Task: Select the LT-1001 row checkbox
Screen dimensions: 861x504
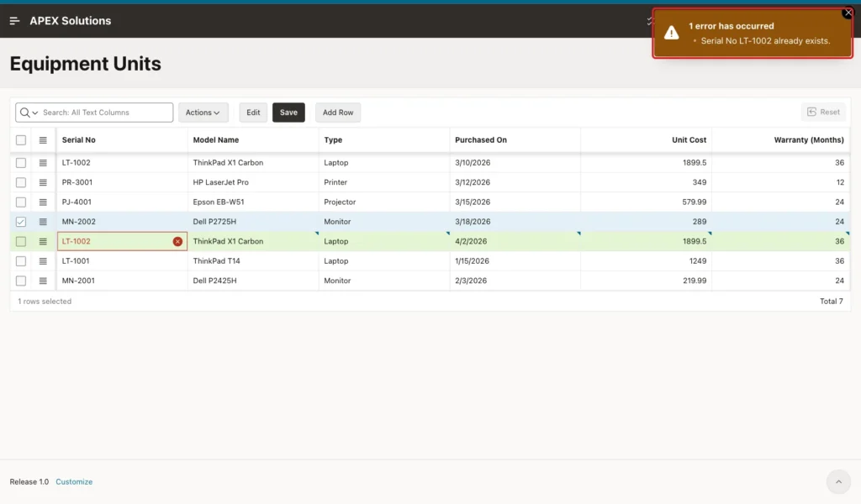Action: tap(21, 261)
